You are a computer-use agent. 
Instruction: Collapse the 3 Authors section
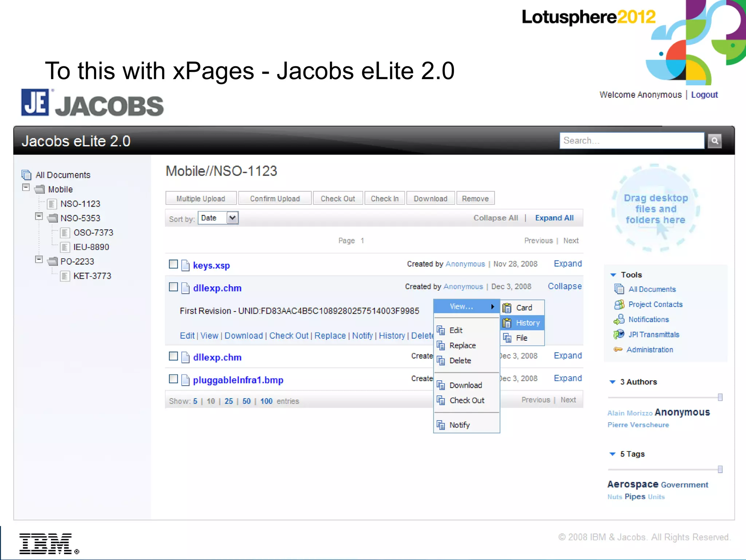pos(612,382)
